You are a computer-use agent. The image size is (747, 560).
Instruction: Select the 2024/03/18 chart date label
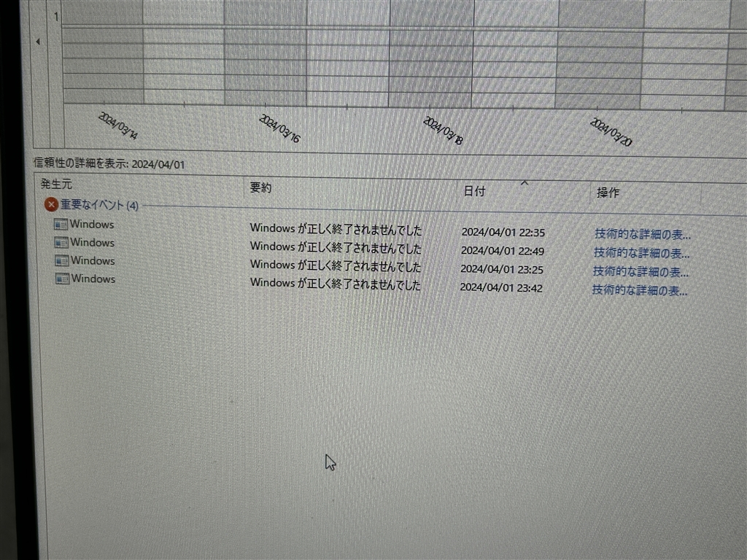coord(443,131)
